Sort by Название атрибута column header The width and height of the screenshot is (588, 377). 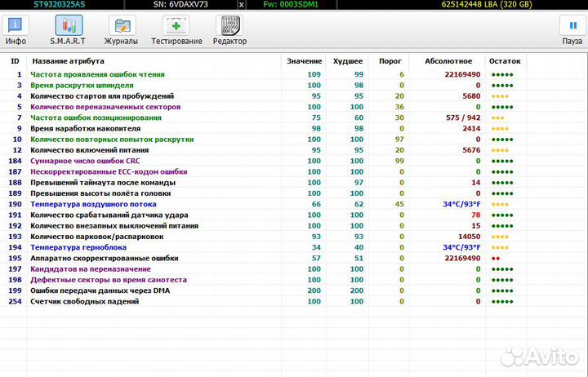(69, 61)
